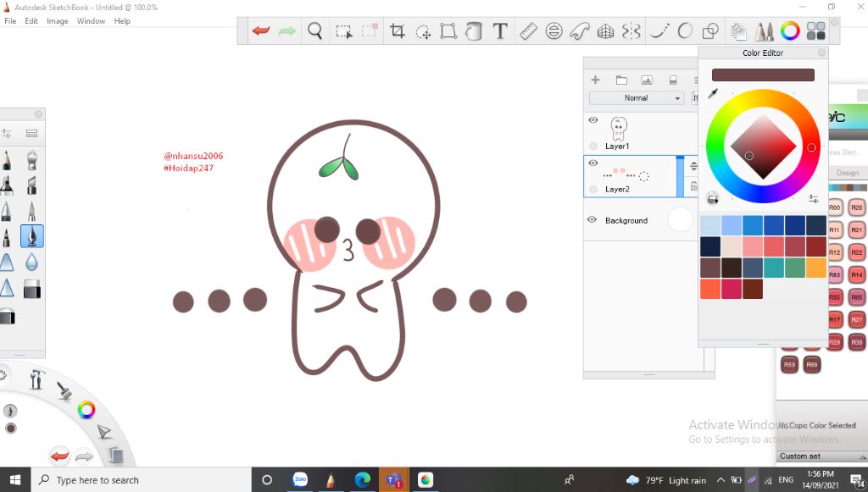
Task: Toggle Background layer visibility
Action: coord(592,219)
